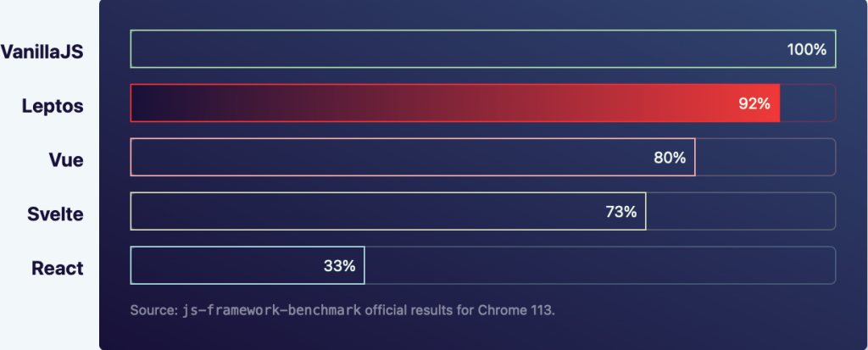
Task: Click the 73% value text
Action: click(621, 212)
